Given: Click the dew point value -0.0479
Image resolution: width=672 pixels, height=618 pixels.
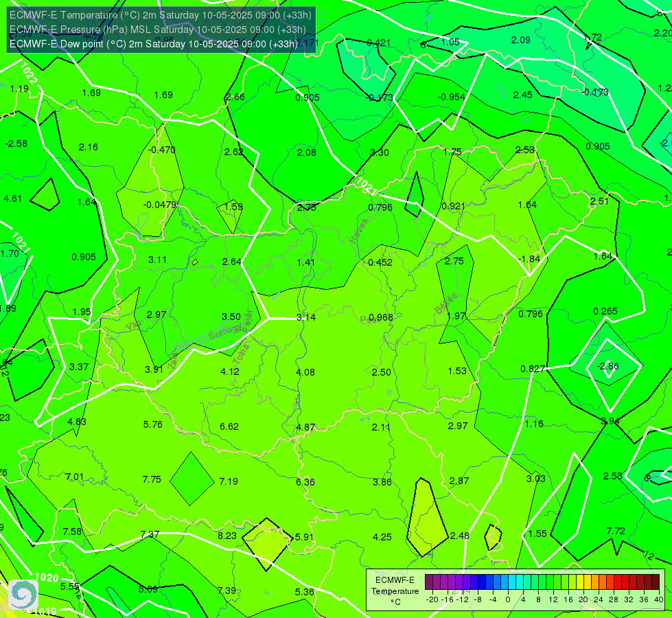Looking at the screenshot, I should [x=159, y=205].
